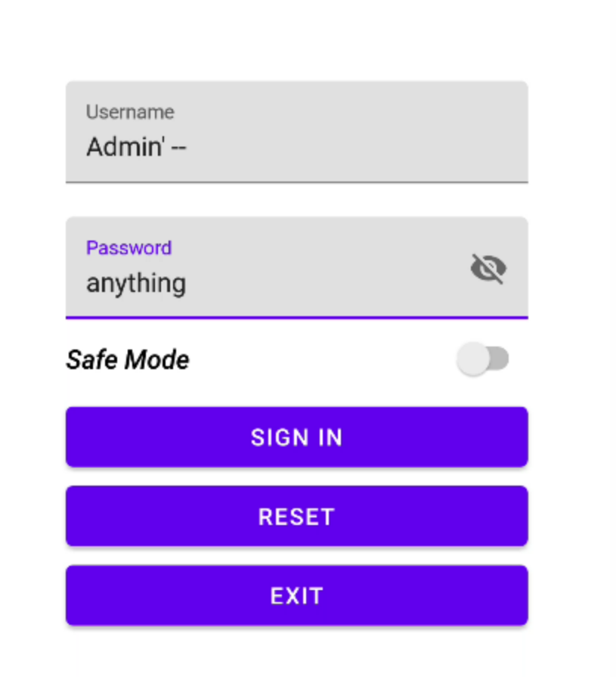Screen dimensions: 616x677
Task: Click the SIGN IN button
Action: tap(297, 437)
